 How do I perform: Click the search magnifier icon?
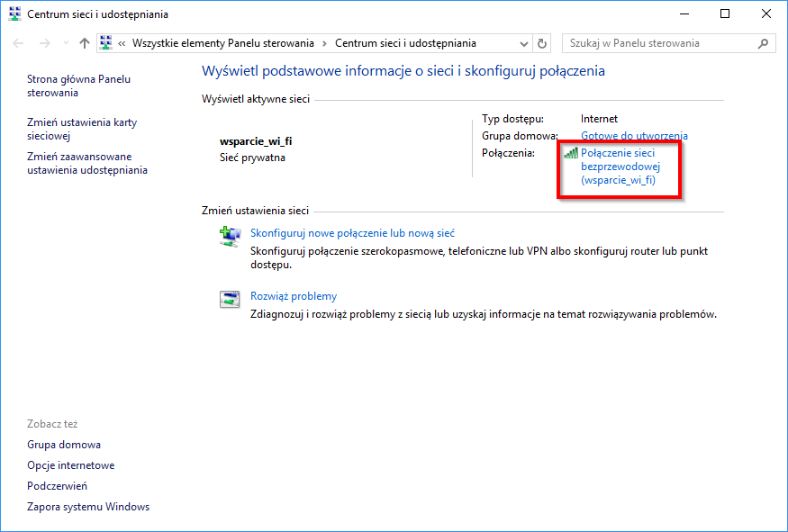click(x=763, y=43)
